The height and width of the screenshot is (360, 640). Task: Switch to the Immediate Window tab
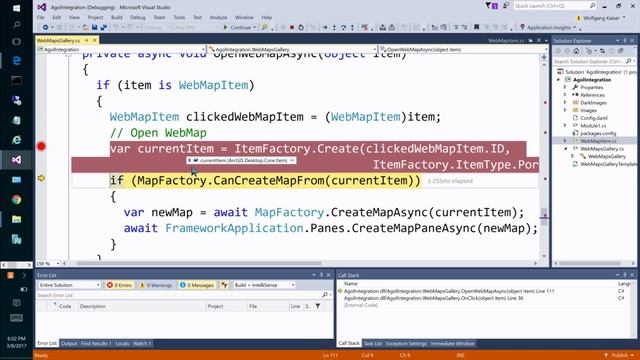(x=452, y=344)
